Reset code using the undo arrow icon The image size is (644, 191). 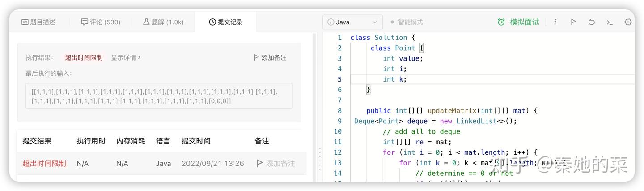pos(591,22)
